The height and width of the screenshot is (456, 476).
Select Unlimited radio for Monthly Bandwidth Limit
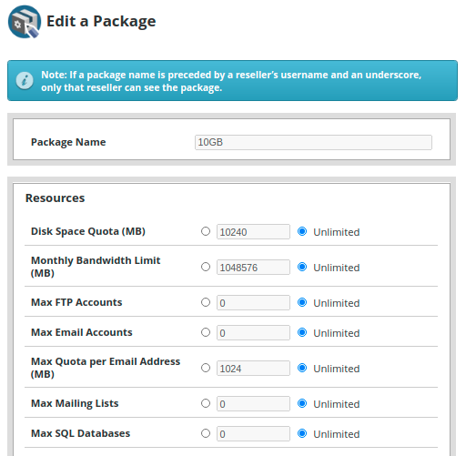pos(302,267)
